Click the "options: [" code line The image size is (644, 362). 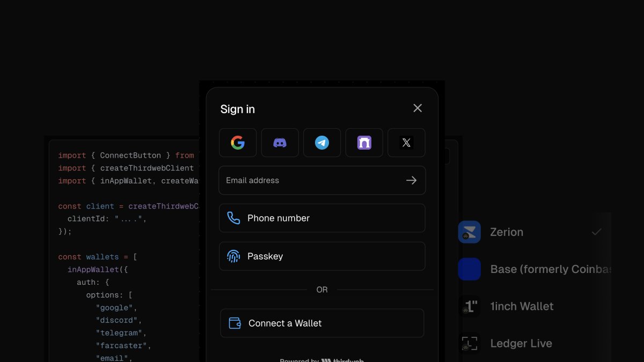109,295
